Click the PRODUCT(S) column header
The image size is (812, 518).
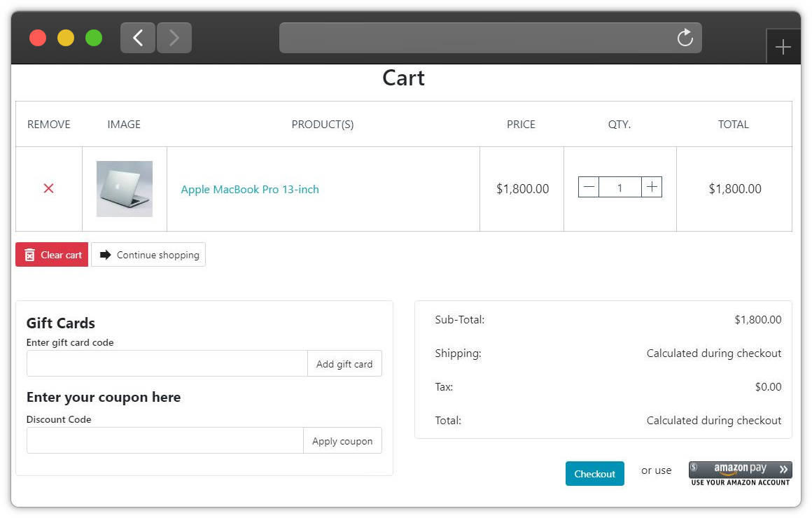click(x=323, y=125)
